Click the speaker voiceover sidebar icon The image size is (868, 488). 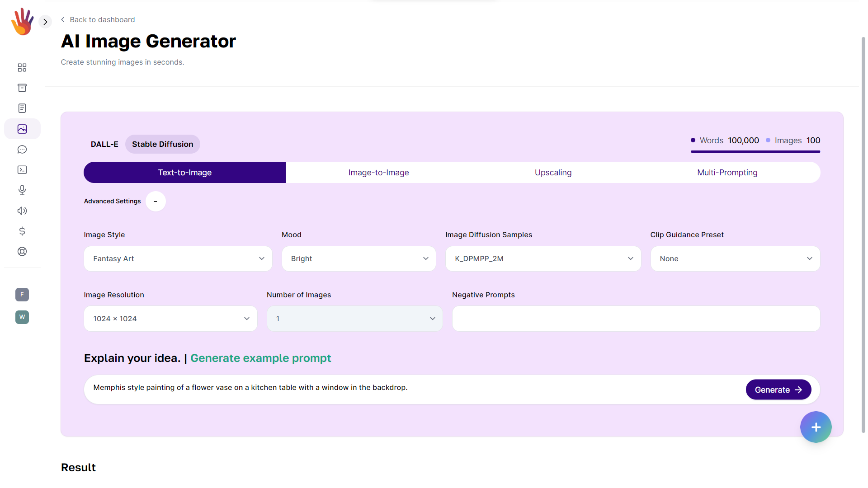(x=22, y=211)
